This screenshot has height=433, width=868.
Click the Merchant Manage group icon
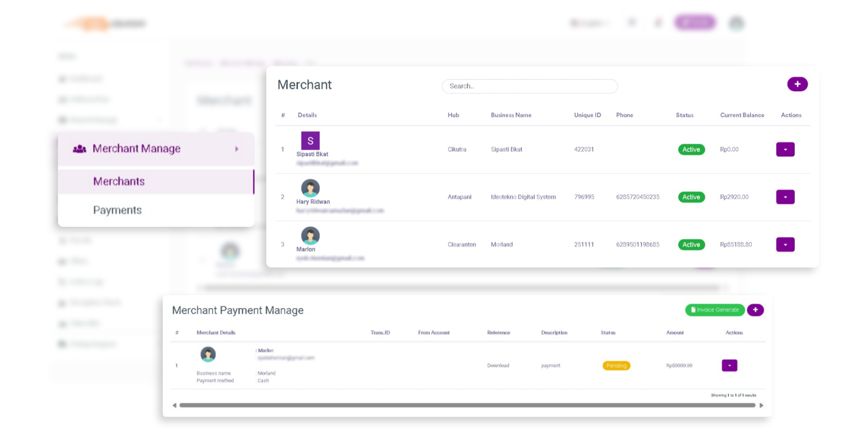coord(80,149)
